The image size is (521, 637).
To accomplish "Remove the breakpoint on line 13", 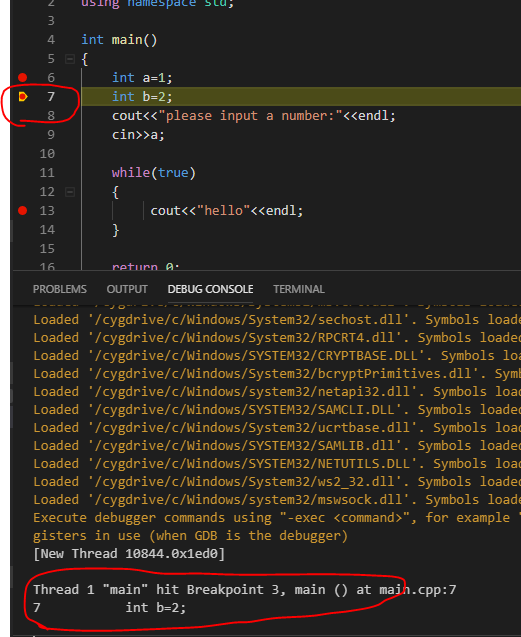I will coord(23,210).
